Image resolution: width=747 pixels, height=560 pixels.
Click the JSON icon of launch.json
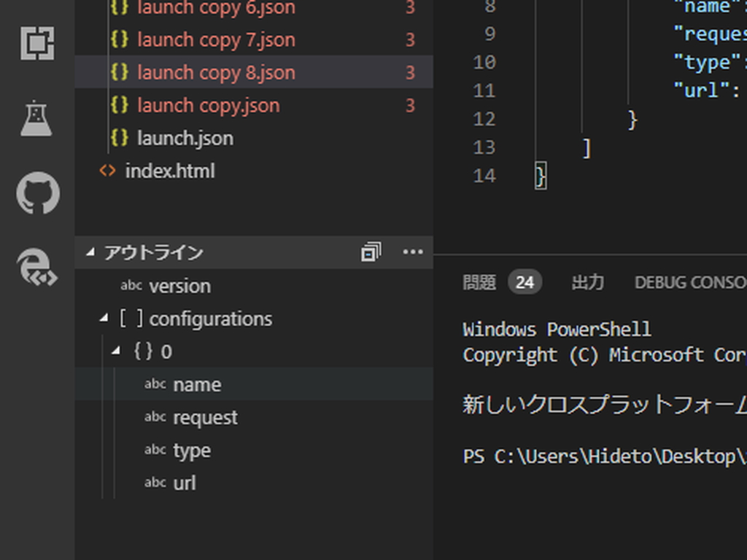(119, 138)
